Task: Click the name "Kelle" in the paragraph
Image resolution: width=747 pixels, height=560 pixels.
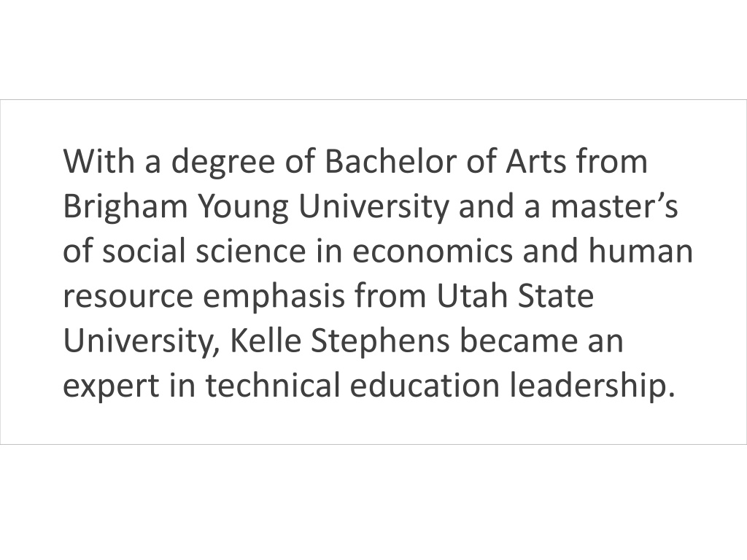Action: point(266,340)
